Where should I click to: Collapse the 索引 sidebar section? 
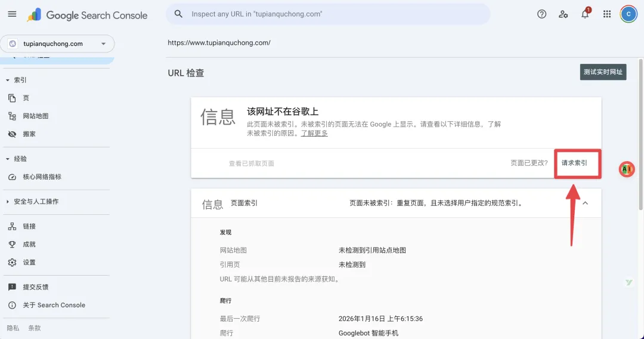click(8, 80)
